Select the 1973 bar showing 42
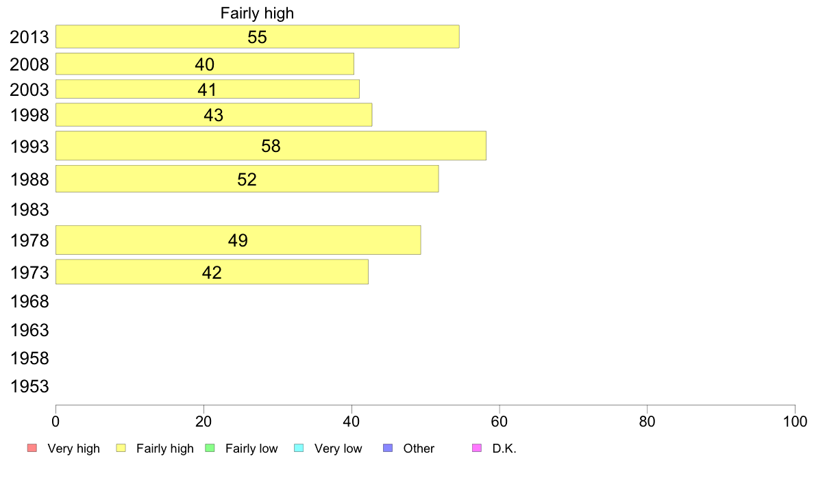This screenshot has width=814, height=504. pos(212,272)
